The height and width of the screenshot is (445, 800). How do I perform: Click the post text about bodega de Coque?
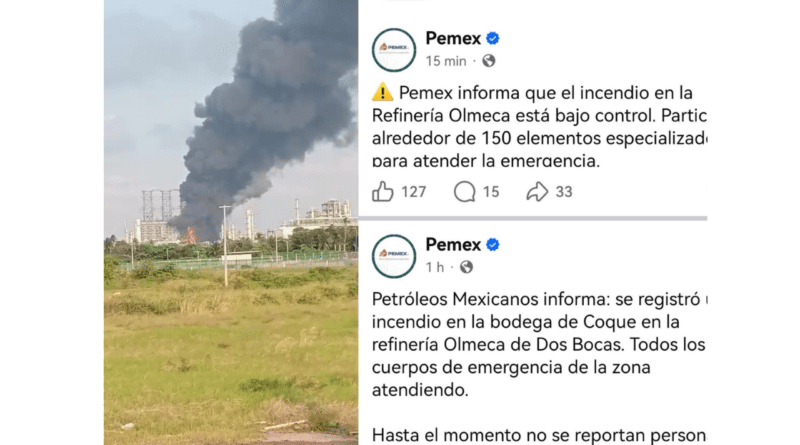(539, 344)
